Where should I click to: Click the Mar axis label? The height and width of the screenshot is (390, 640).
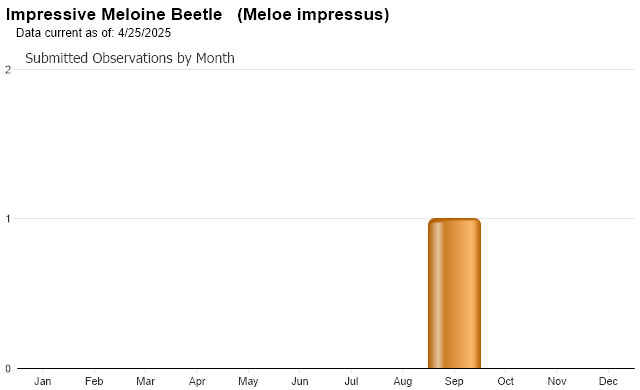[x=145, y=381]
